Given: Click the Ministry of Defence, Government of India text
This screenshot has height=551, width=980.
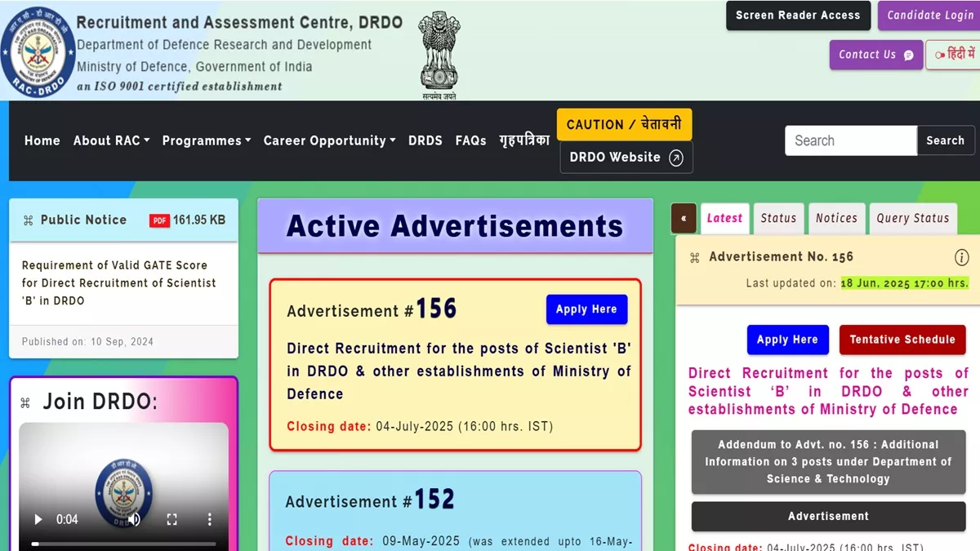Looking at the screenshot, I should tap(194, 66).
